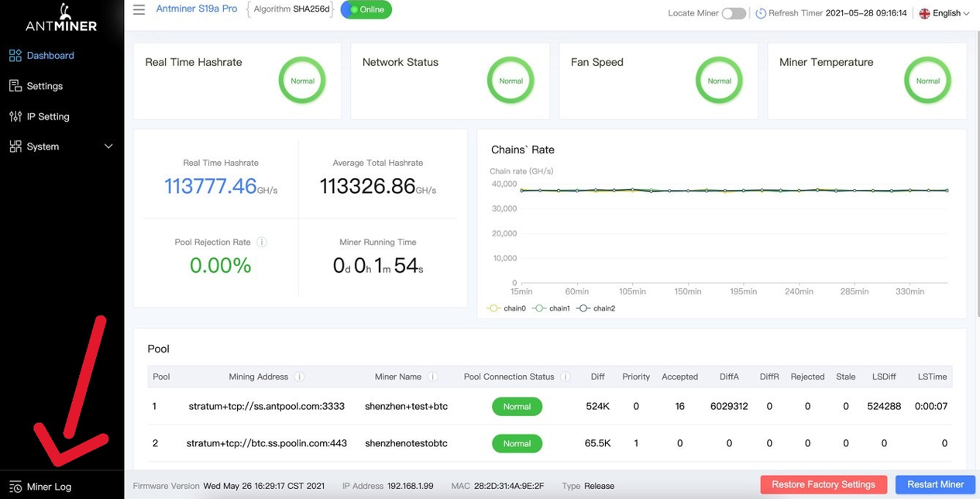The width and height of the screenshot is (980, 499).
Task: Click Restore Factory Settings button
Action: 823,484
